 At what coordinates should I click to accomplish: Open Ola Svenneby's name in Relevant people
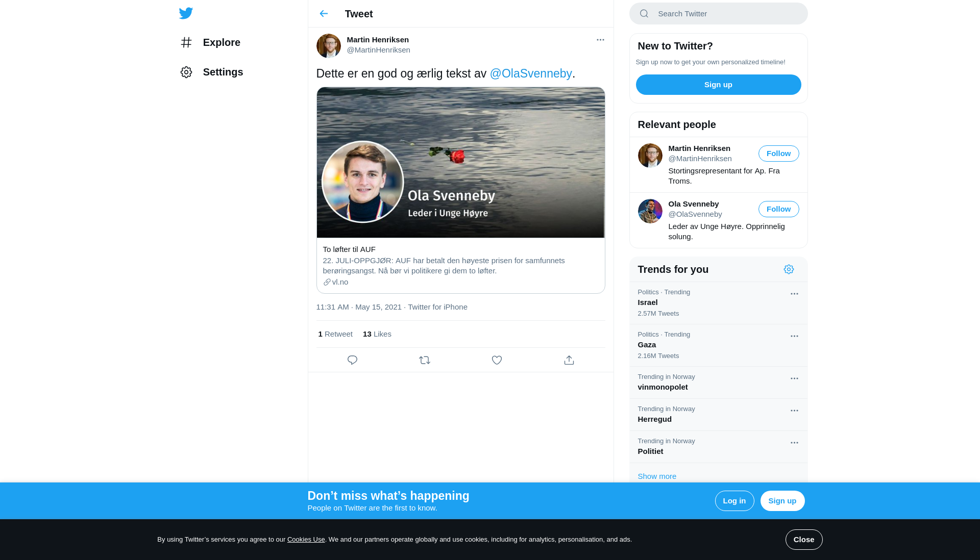point(694,204)
